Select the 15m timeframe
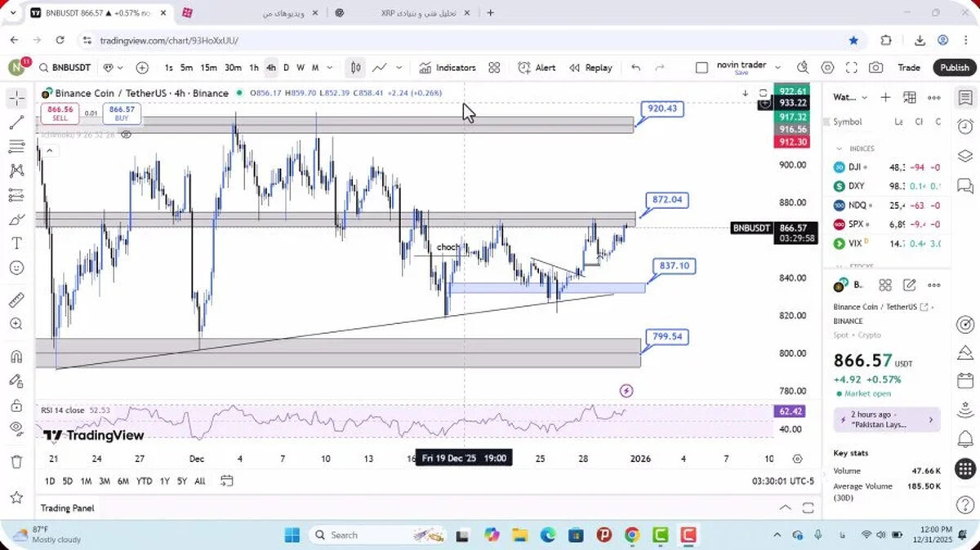This screenshot has width=980, height=550. click(209, 68)
